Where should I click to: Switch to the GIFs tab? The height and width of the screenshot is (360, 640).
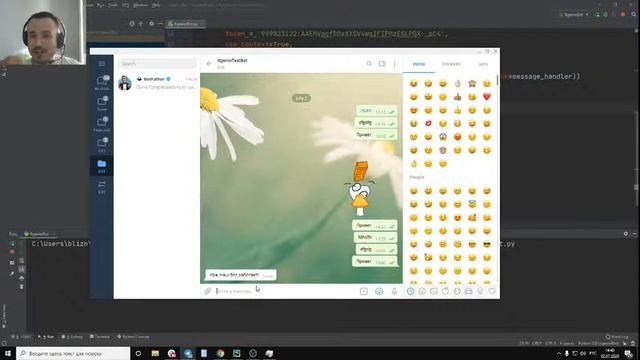pos(483,64)
